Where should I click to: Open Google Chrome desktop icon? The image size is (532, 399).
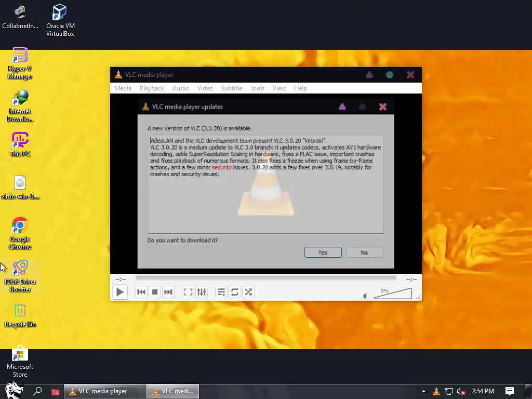[20, 233]
